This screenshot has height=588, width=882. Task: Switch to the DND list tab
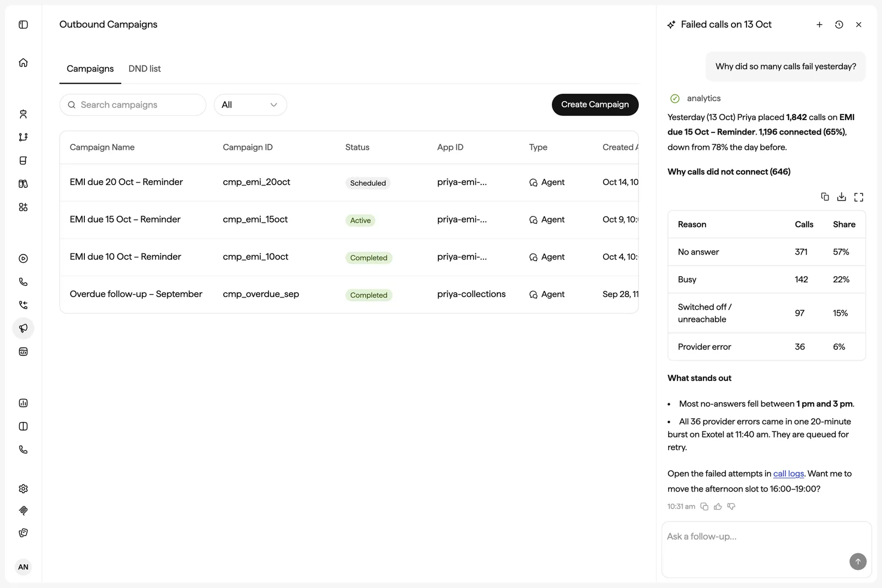tap(144, 69)
